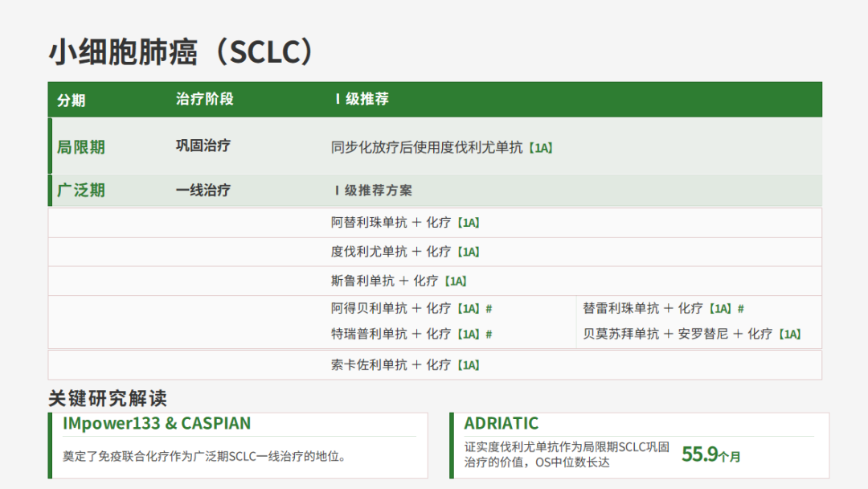Open the IMpower133 & CASPIAN study card

click(238, 446)
